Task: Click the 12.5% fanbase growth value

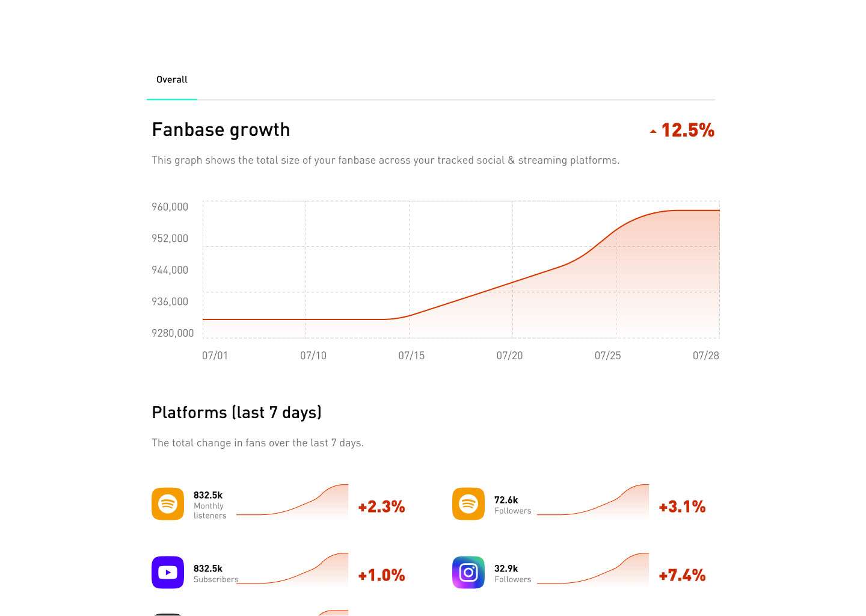Action: 687,130
